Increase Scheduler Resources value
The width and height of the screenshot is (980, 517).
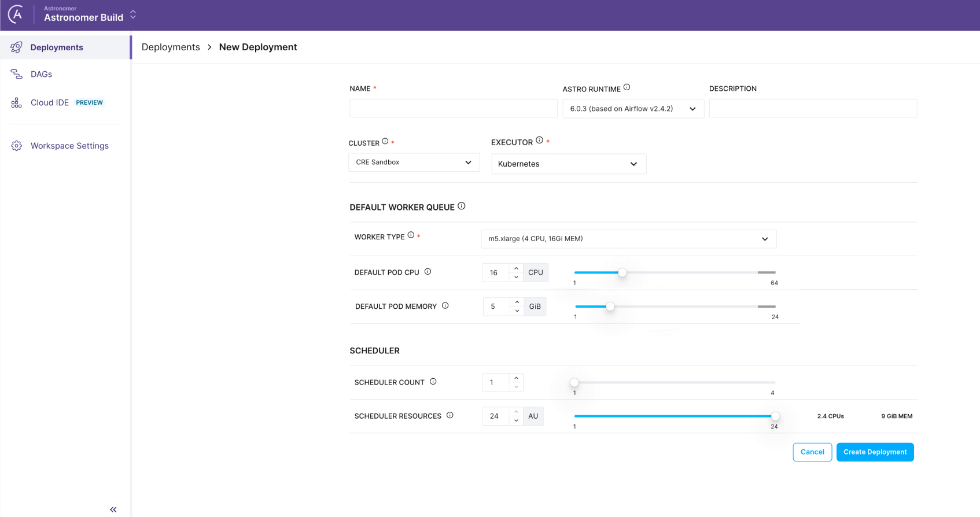517,412
